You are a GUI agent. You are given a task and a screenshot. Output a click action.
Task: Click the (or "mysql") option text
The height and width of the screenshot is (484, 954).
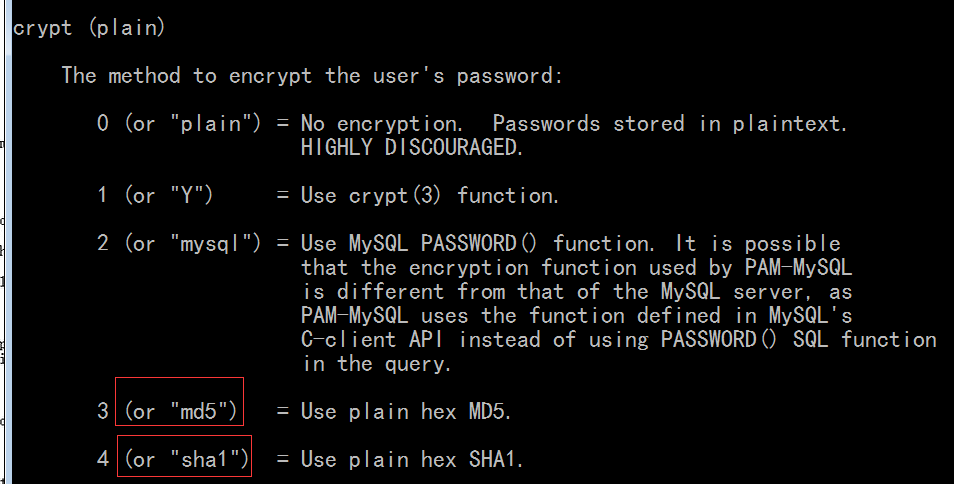point(192,243)
